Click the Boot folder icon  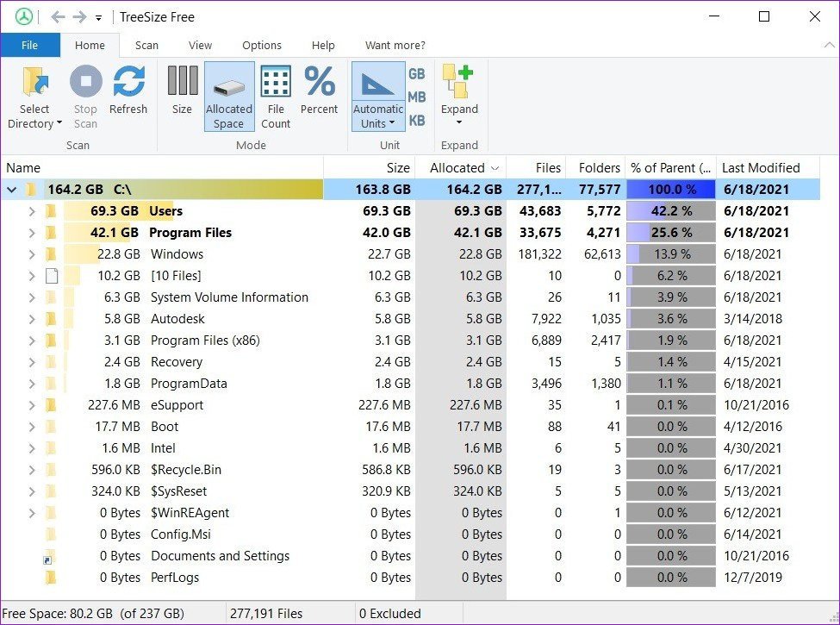tap(51, 427)
